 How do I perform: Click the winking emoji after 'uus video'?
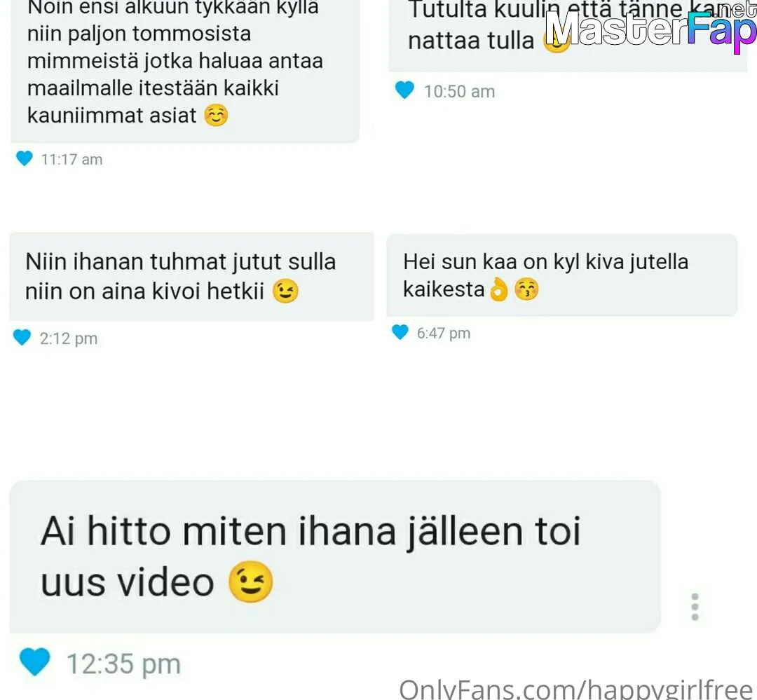pyautogui.click(x=250, y=582)
